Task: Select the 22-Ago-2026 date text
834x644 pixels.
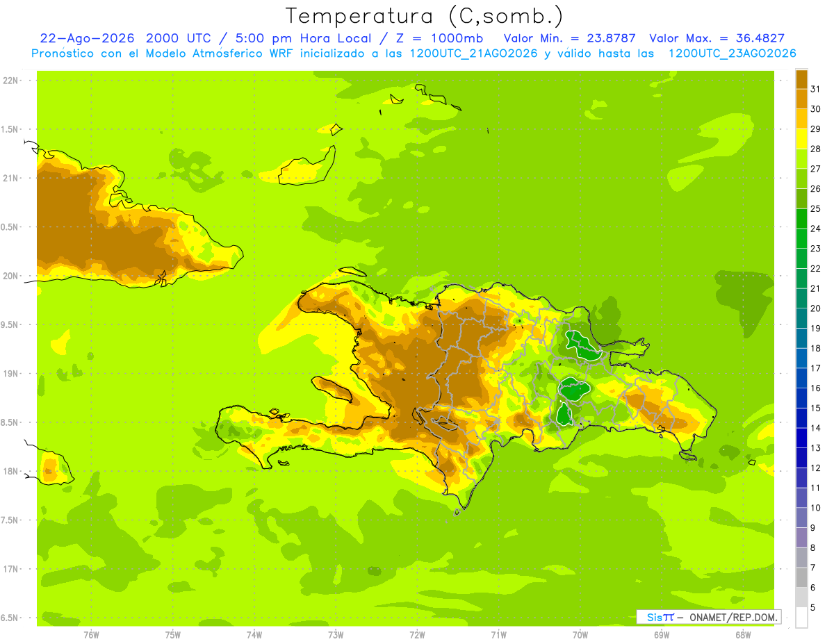Action: 87,38
